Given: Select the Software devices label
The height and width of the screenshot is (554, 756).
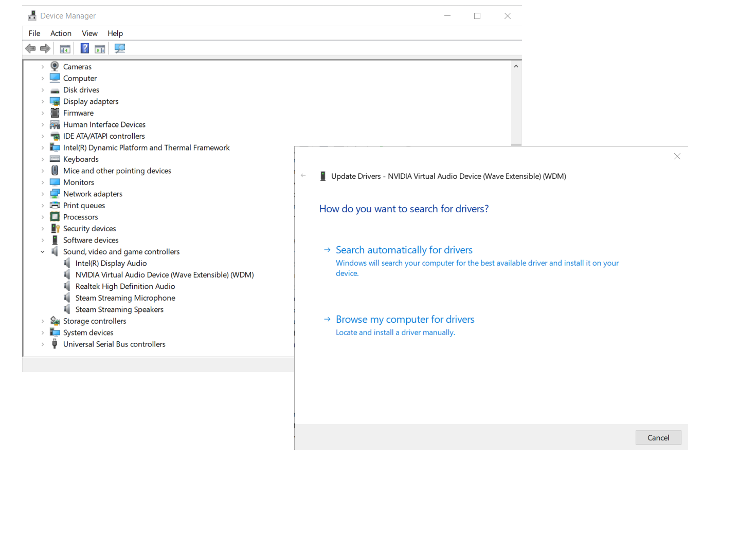Looking at the screenshot, I should pos(91,240).
